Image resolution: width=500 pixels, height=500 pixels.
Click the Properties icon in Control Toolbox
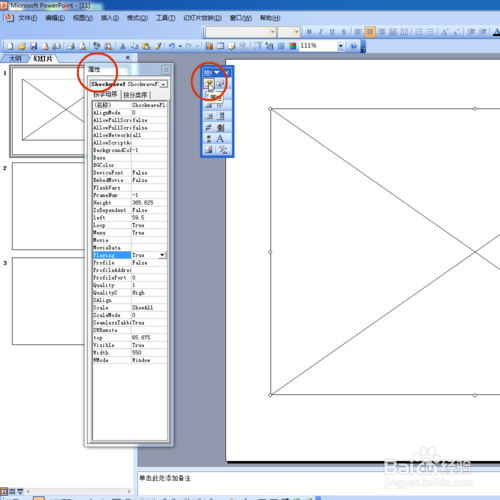click(x=209, y=84)
